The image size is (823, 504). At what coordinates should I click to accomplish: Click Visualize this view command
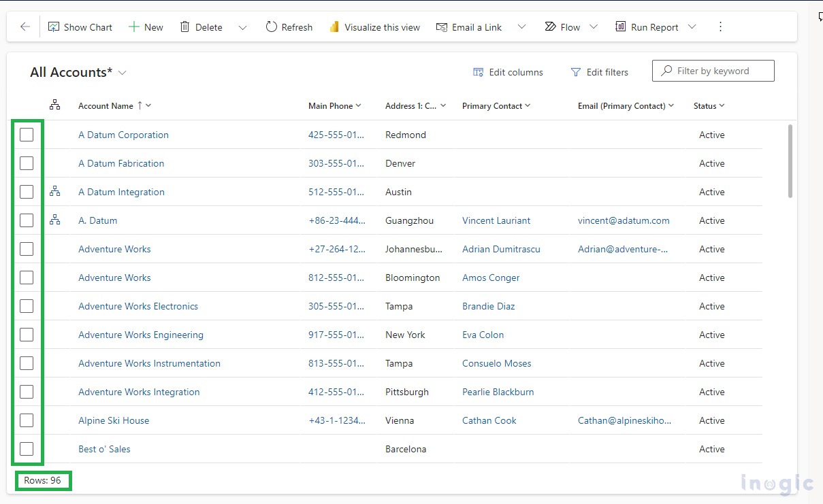coord(382,27)
